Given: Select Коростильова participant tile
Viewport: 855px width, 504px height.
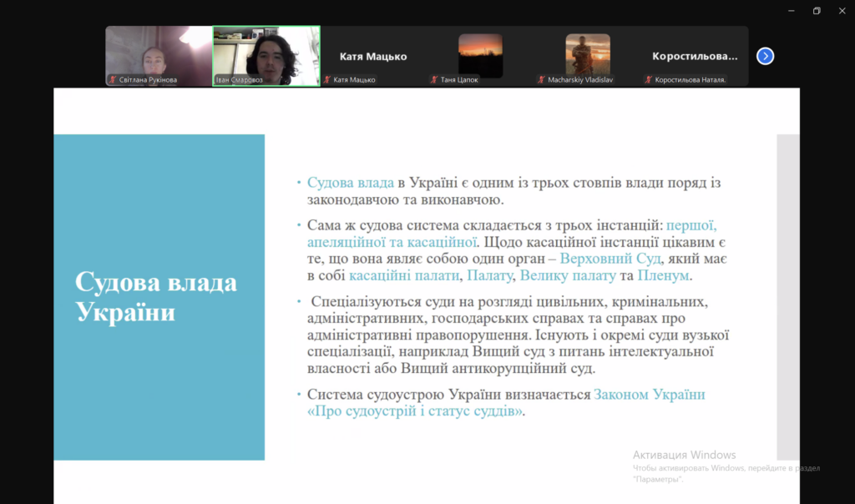Looking at the screenshot, I should 695,56.
